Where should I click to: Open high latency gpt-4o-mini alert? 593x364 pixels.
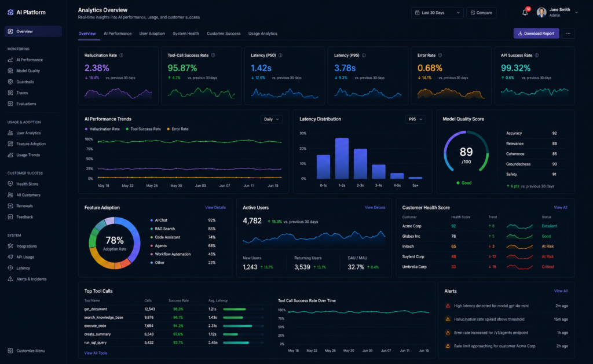tap(506, 306)
